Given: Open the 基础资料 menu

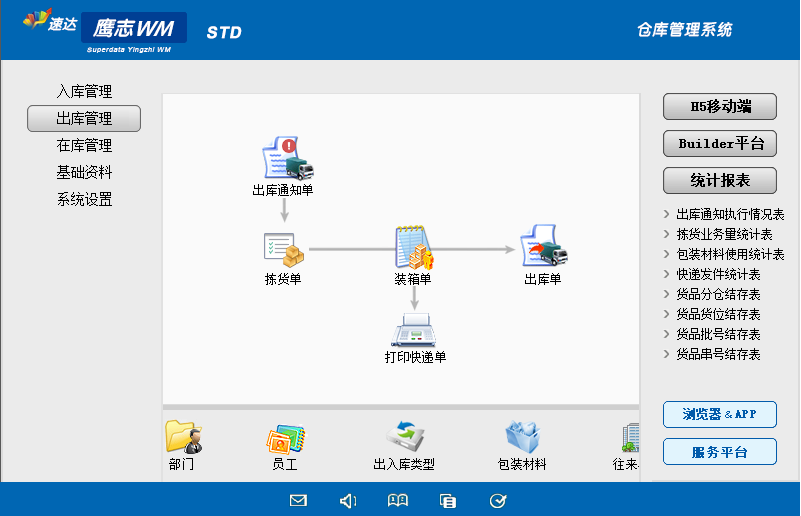Looking at the screenshot, I should (x=84, y=172).
